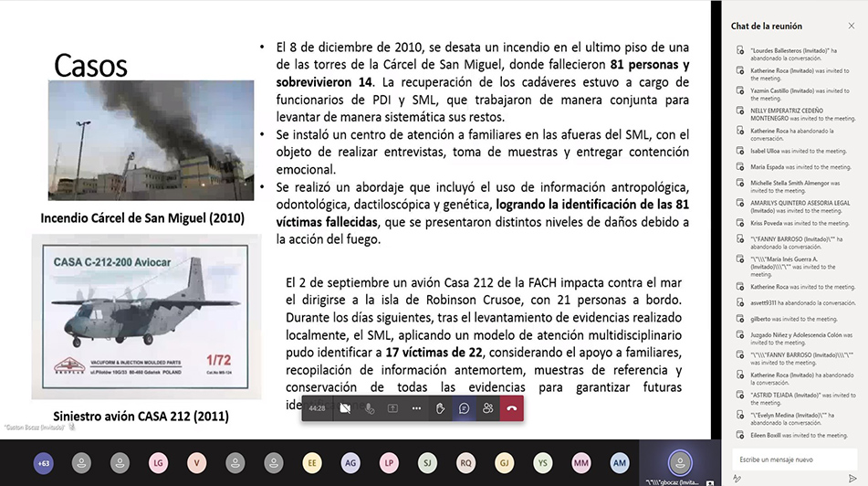Screen dimensions: 868x486
Task: Hang up the call with red button
Action: click(512, 408)
